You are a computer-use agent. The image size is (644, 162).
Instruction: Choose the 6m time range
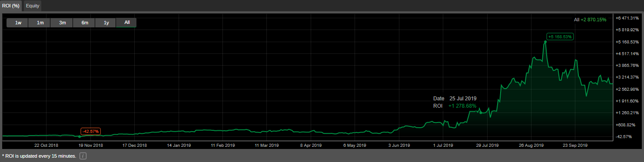click(84, 23)
